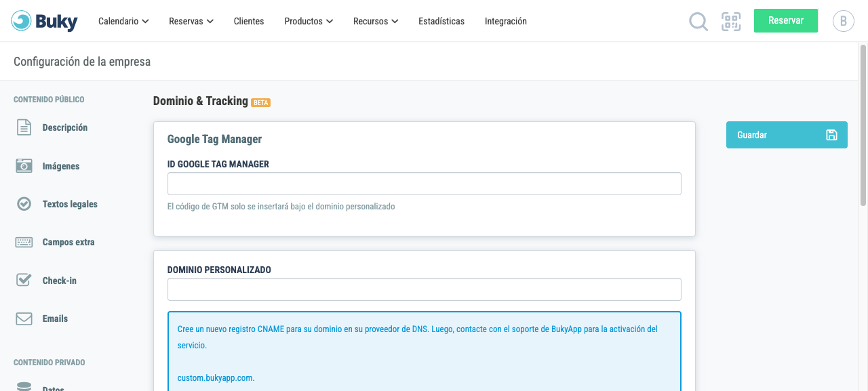Click the Datos database icon
Screen dimensions: 868x391
pyautogui.click(x=24, y=387)
